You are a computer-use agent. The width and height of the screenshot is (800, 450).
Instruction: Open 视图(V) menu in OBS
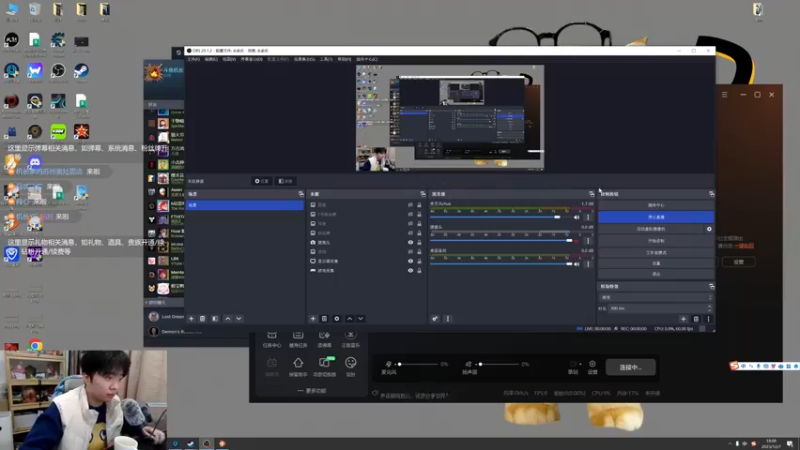point(229,59)
